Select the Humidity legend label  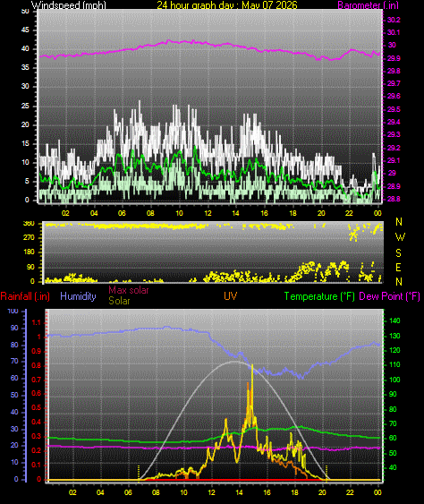pos(78,296)
